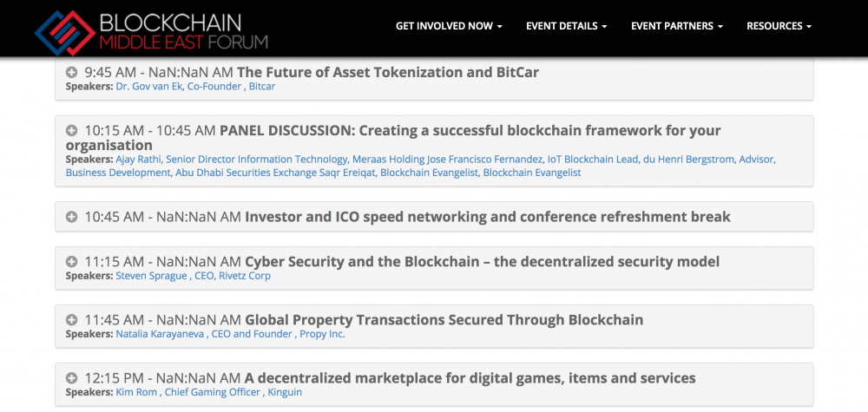Expand The Future of Asset Tokenization title
This screenshot has width=868, height=412.
point(388,72)
